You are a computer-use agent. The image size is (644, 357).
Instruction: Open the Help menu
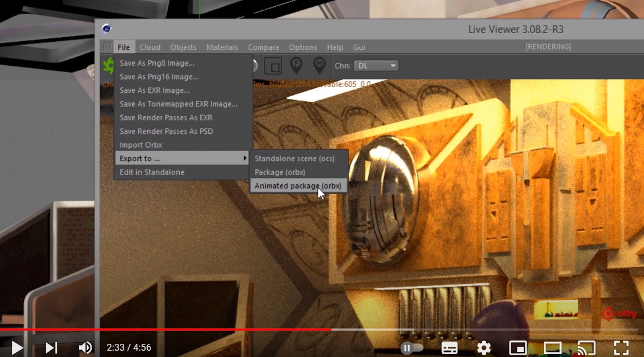(335, 47)
